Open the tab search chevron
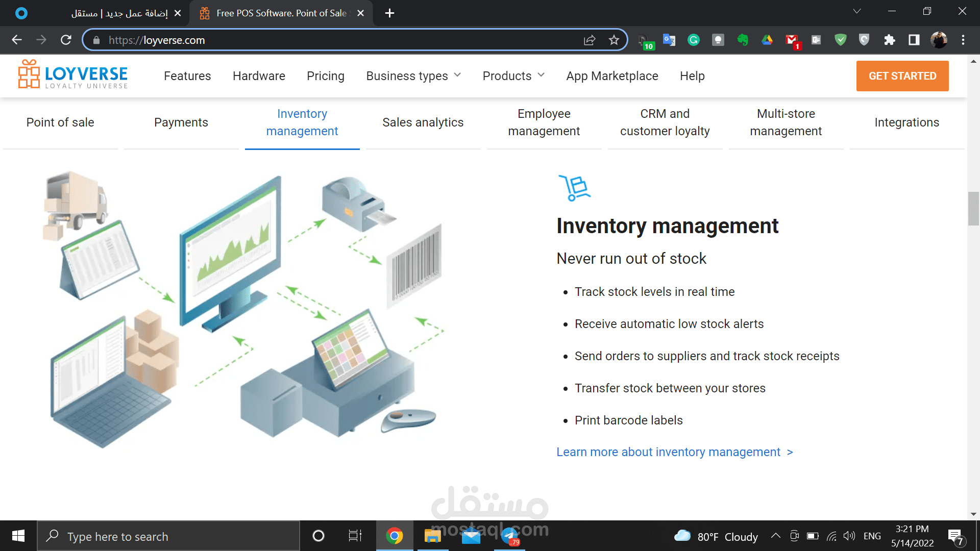 [857, 12]
